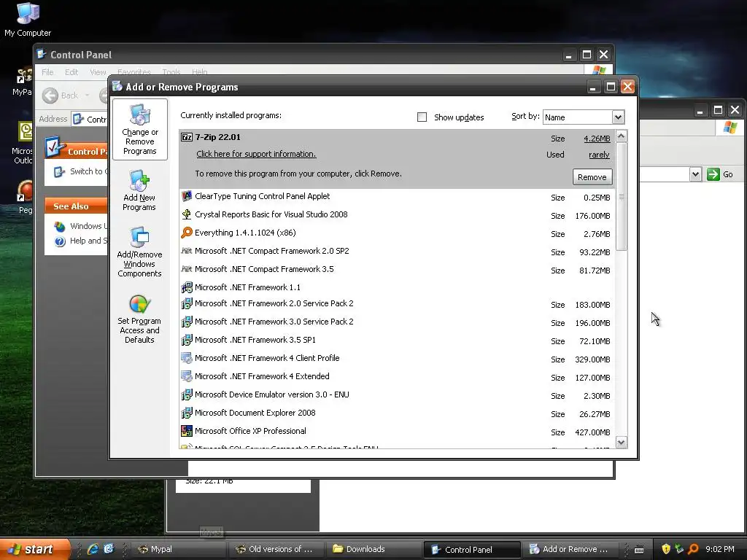Click the program list scrollbar thumb
747x560 pixels.
click(x=622, y=197)
